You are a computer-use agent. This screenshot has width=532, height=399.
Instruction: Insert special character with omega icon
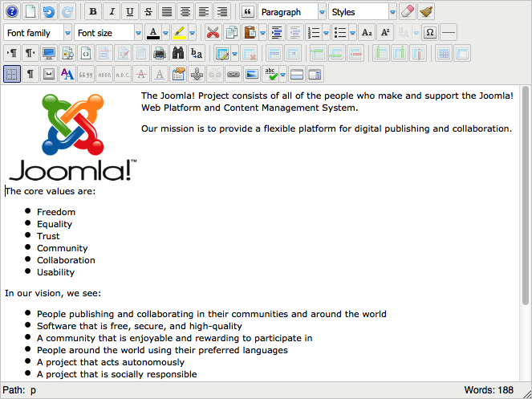pos(429,33)
